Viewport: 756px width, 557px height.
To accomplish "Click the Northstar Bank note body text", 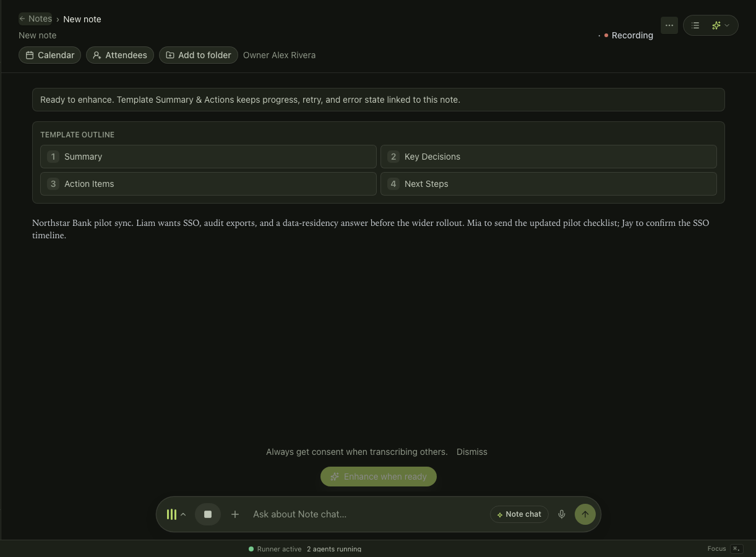I will tap(379, 229).
